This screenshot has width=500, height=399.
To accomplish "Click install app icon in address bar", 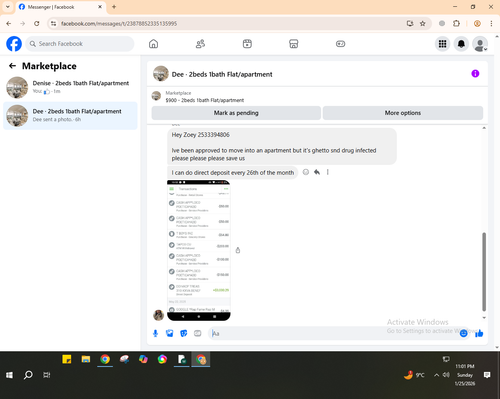I will [410, 23].
